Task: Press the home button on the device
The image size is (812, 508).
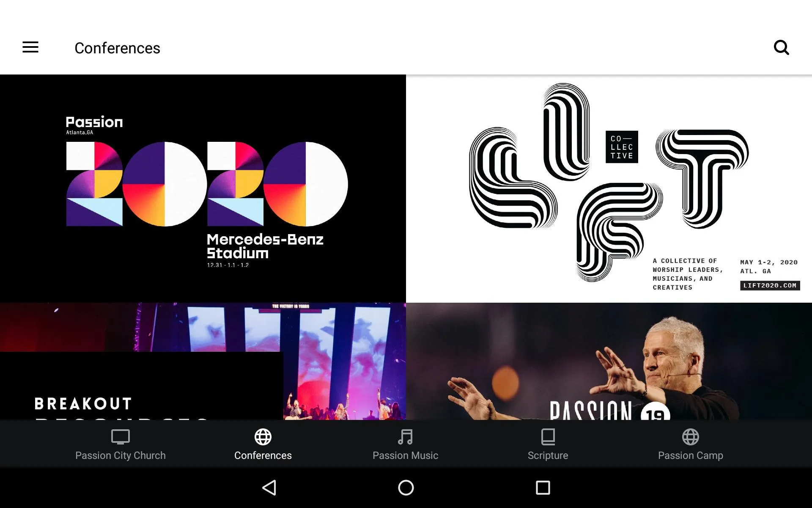Action: 406,488
